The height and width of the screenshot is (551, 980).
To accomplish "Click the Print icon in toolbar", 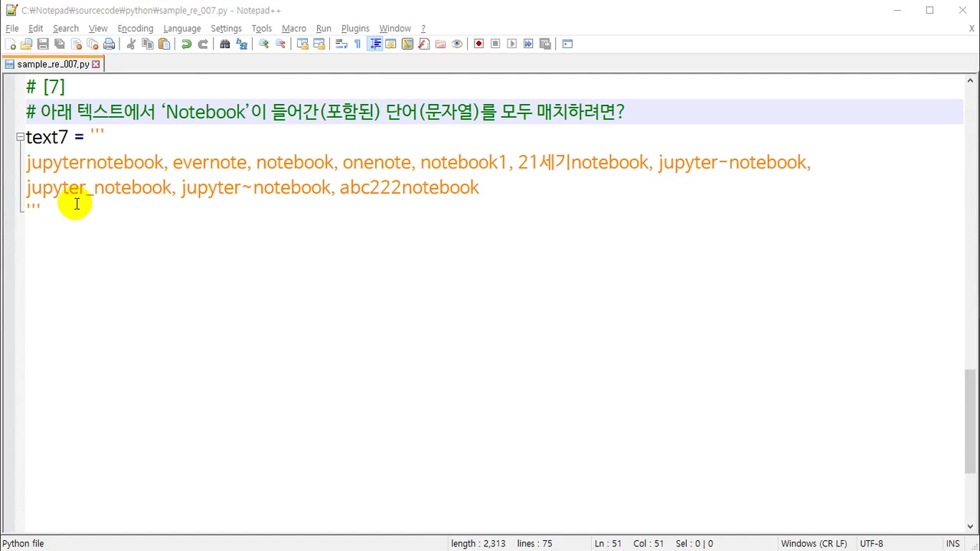I will tap(109, 44).
